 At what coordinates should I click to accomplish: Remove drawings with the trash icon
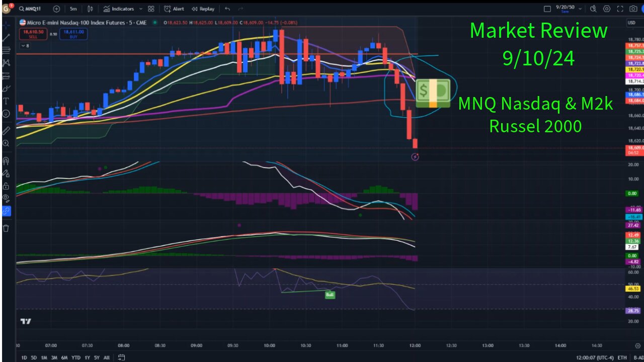click(6, 228)
